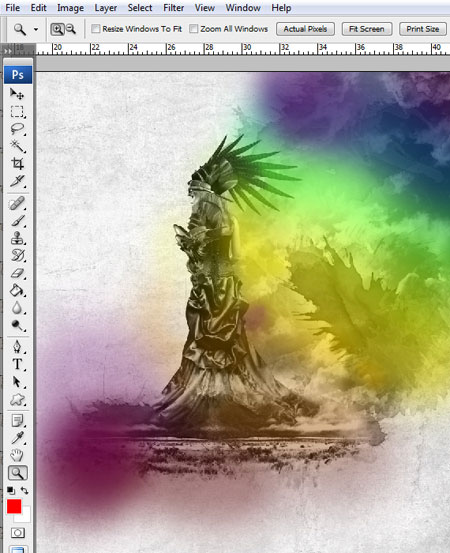This screenshot has width=450, height=553.
Task: Choose Zoom In mode in options bar
Action: [x=57, y=29]
